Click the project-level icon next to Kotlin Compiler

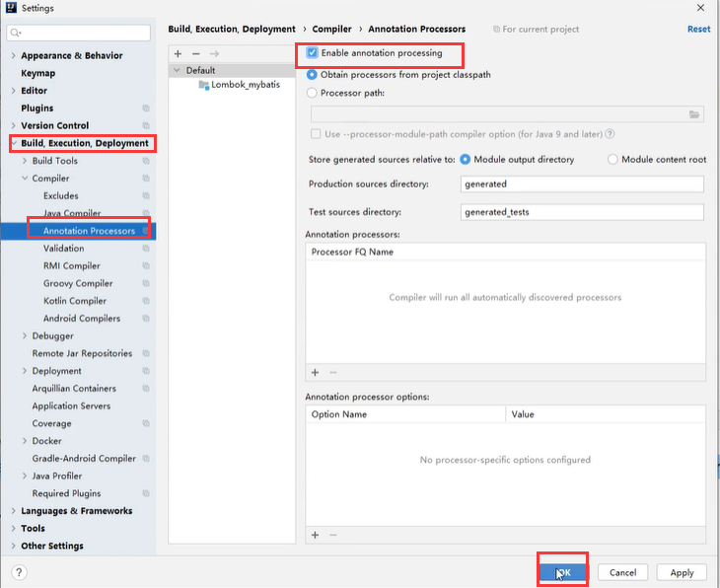[146, 301]
